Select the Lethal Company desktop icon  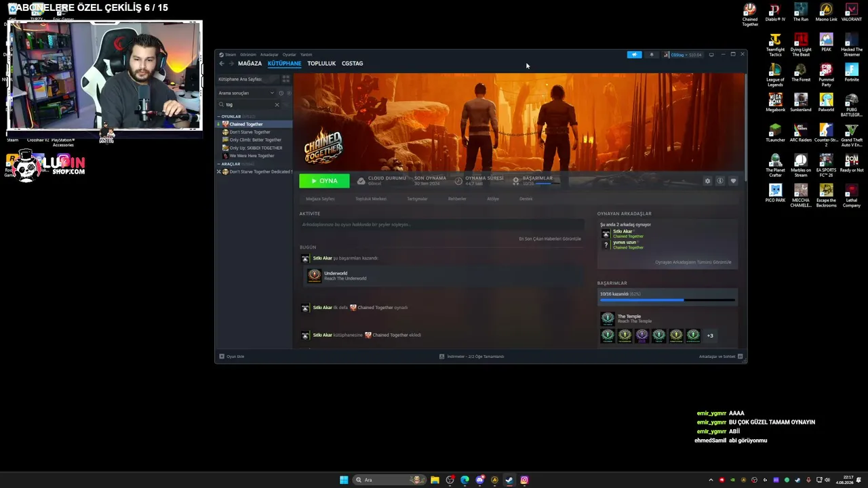[852, 195]
